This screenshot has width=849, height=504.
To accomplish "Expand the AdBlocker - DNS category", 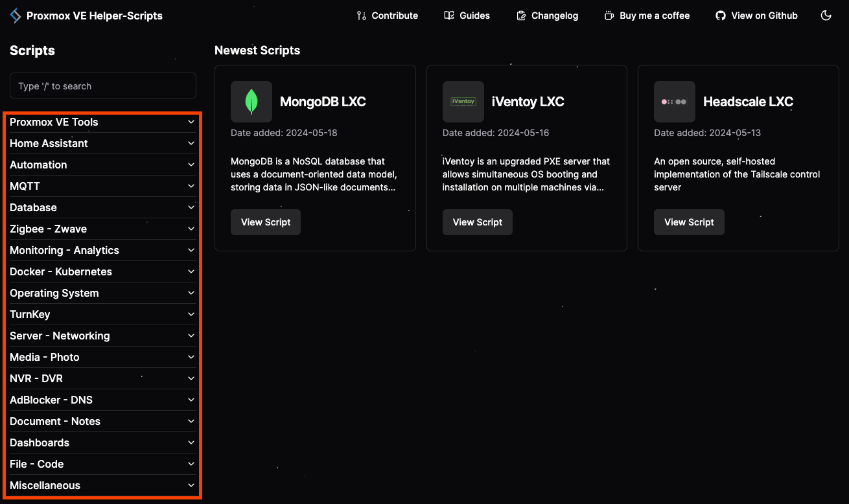I will tap(102, 400).
